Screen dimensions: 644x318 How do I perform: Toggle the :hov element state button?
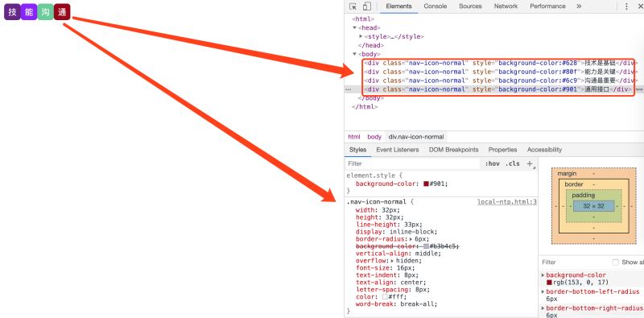[x=492, y=163]
